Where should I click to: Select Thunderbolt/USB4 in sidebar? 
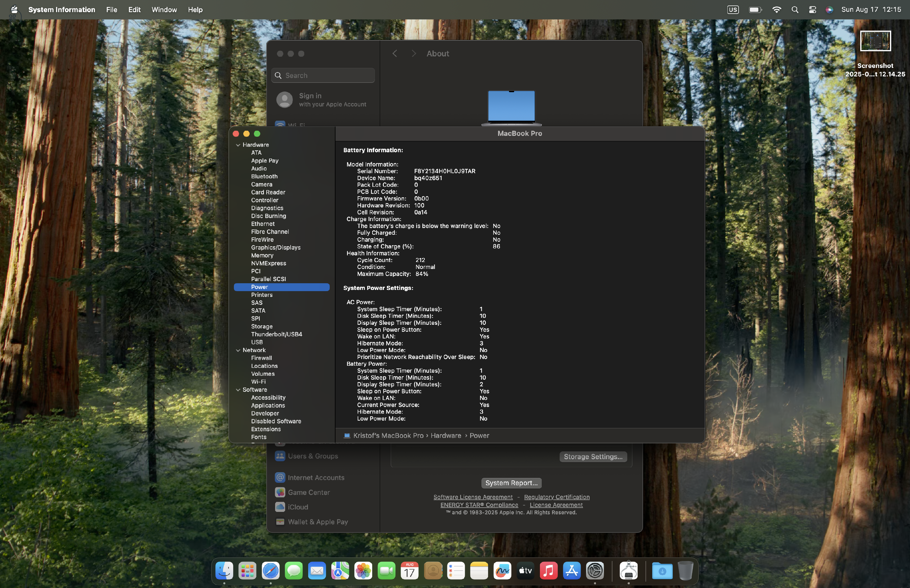[276, 334]
